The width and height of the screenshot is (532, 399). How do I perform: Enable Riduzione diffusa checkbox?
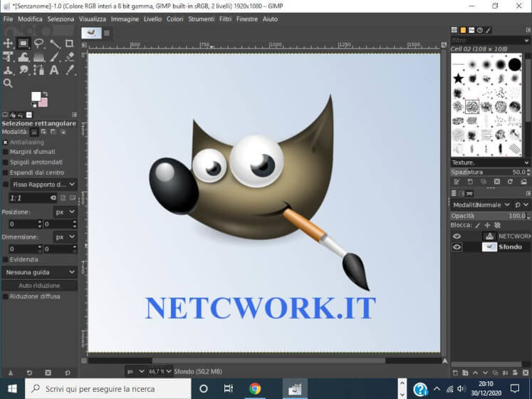tap(5, 296)
